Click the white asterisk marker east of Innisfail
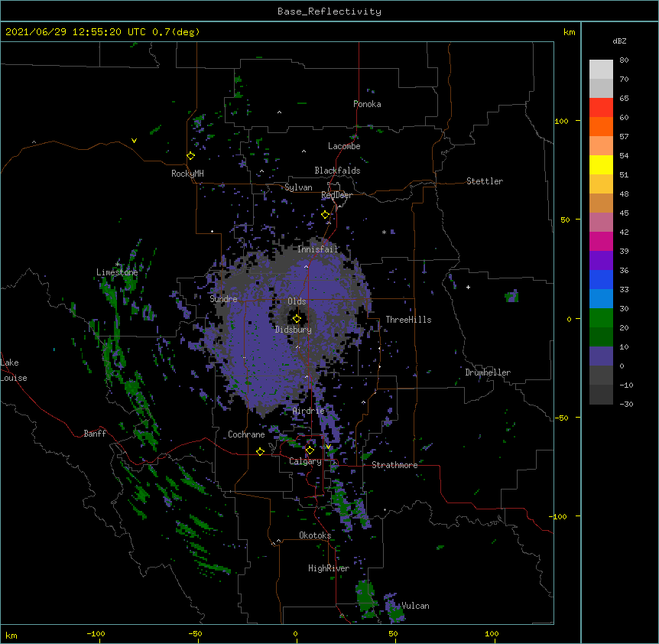659x644 pixels. (384, 232)
